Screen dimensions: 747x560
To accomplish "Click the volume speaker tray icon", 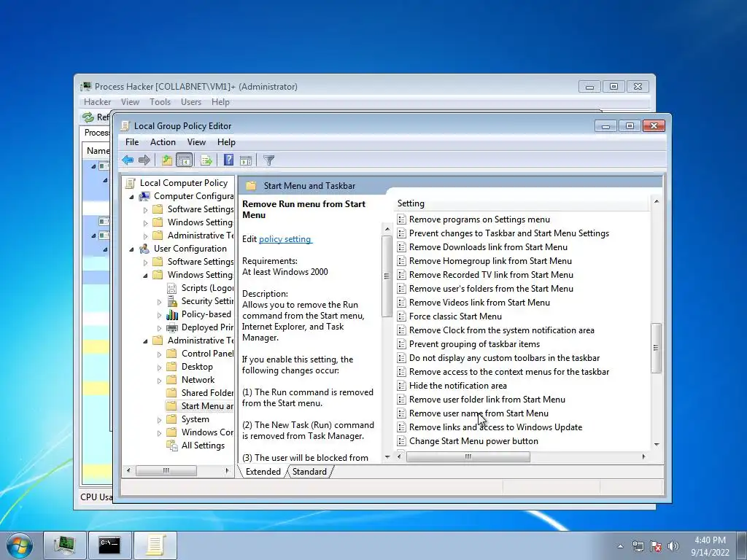I will click(673, 546).
